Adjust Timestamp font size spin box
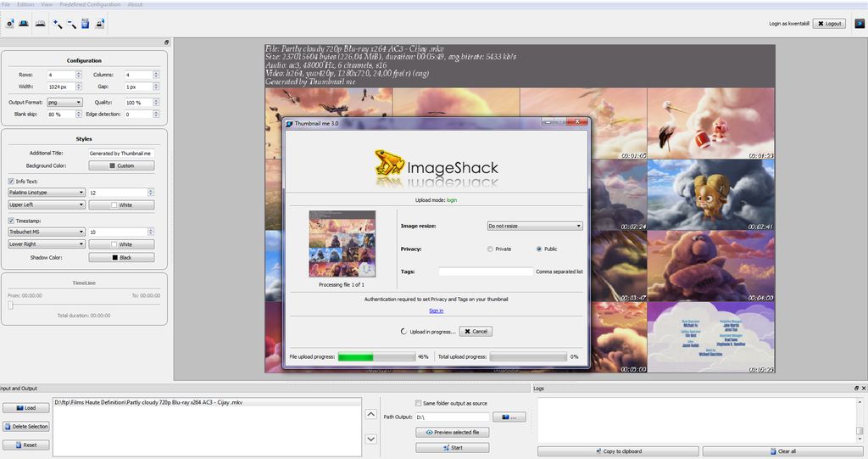 tap(121, 232)
